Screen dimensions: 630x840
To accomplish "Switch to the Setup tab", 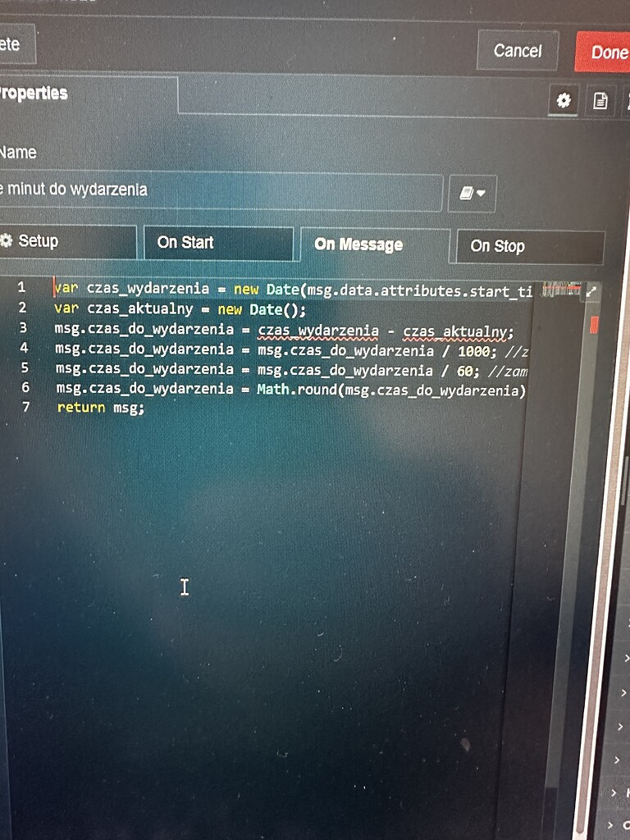I will point(67,241).
